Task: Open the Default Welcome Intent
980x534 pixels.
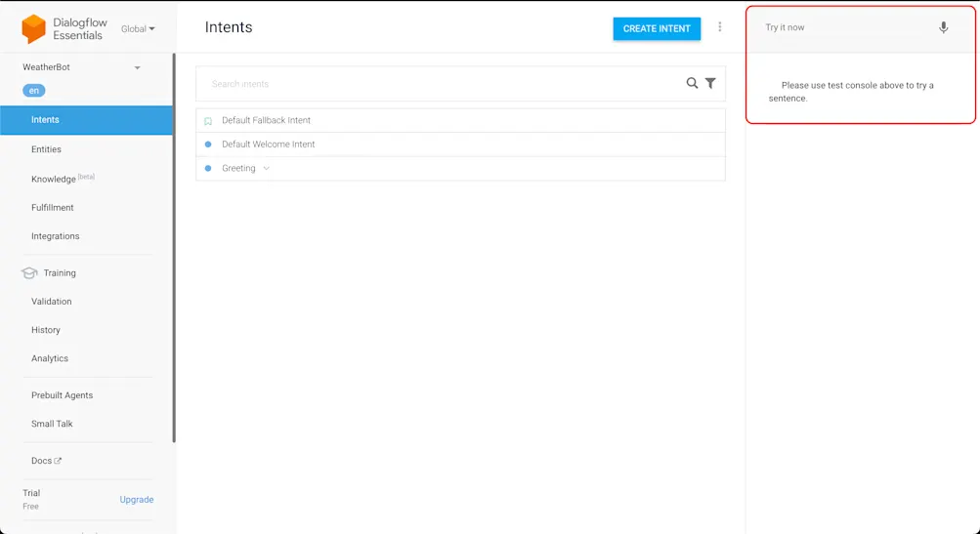Action: (268, 144)
